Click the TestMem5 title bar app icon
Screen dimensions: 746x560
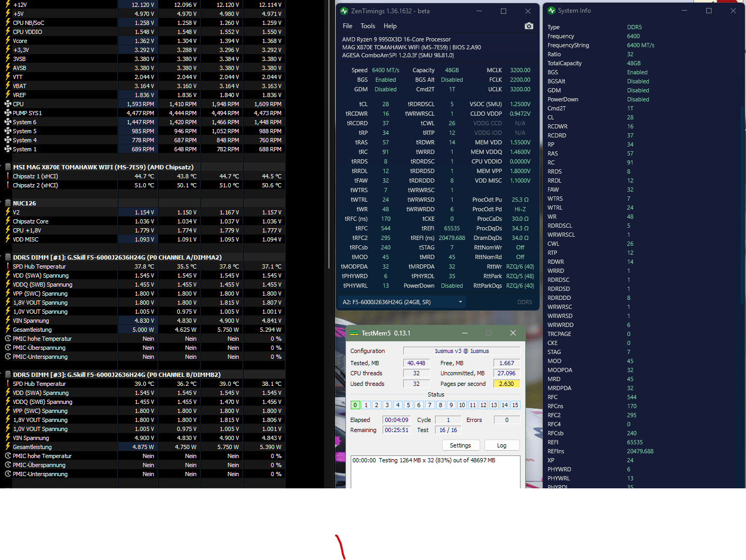pos(354,333)
